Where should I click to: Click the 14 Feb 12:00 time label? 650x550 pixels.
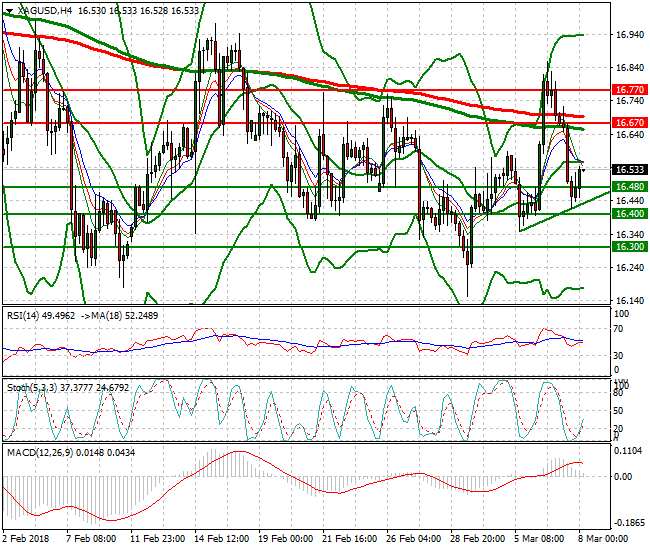(222, 539)
